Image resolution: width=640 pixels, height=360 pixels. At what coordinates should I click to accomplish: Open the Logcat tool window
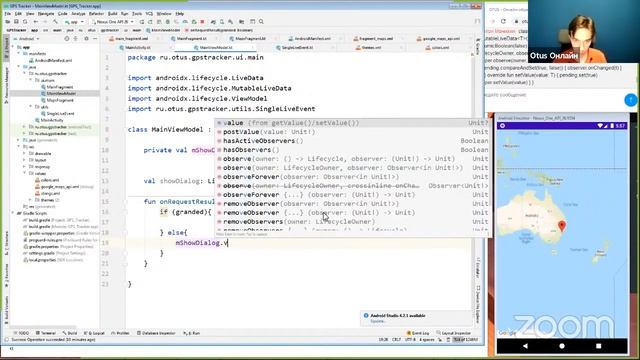click(x=94, y=333)
